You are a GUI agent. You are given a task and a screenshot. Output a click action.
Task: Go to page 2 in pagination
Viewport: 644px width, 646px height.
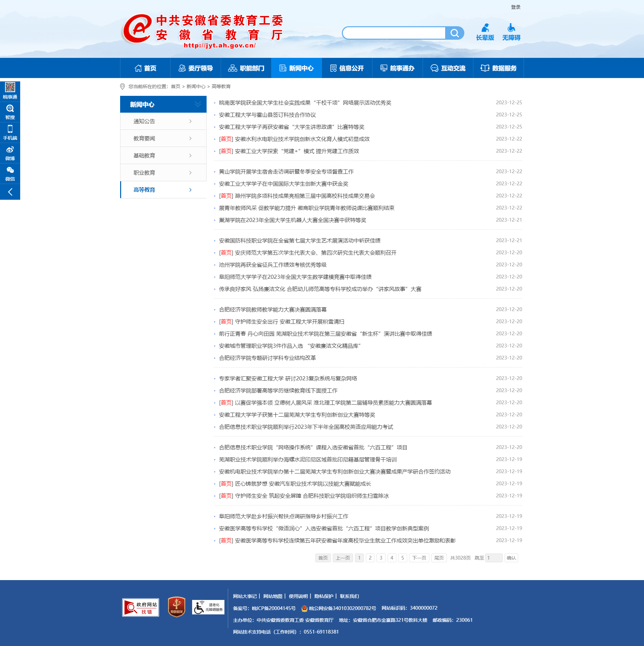[x=370, y=558]
